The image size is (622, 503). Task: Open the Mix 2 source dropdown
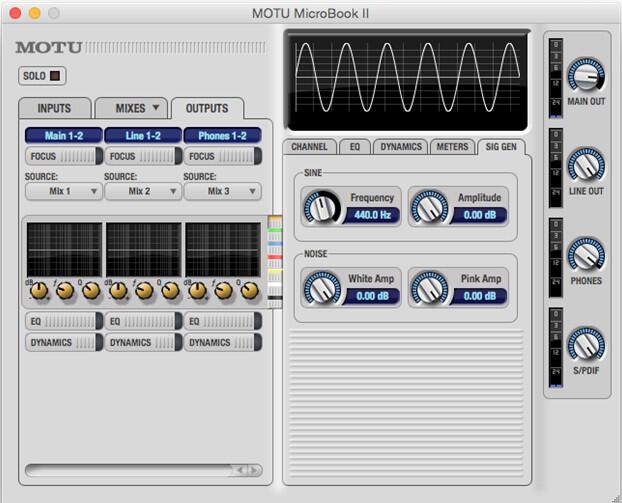[143, 191]
